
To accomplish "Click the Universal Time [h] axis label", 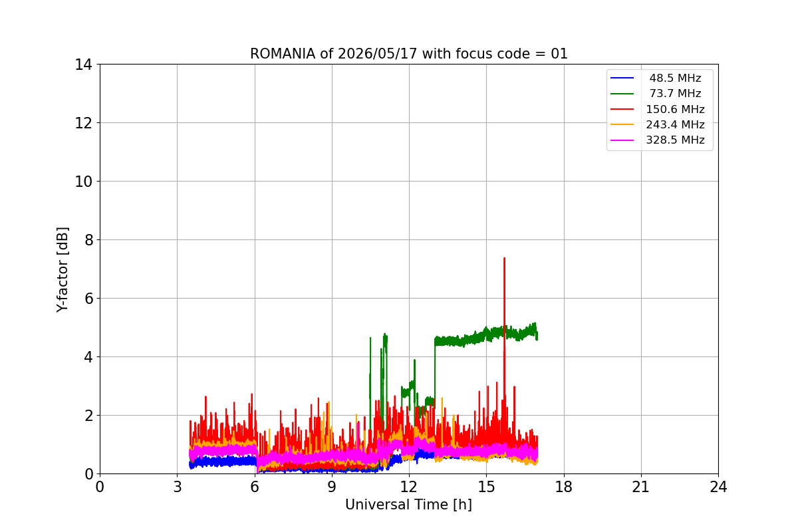I will point(408,505).
